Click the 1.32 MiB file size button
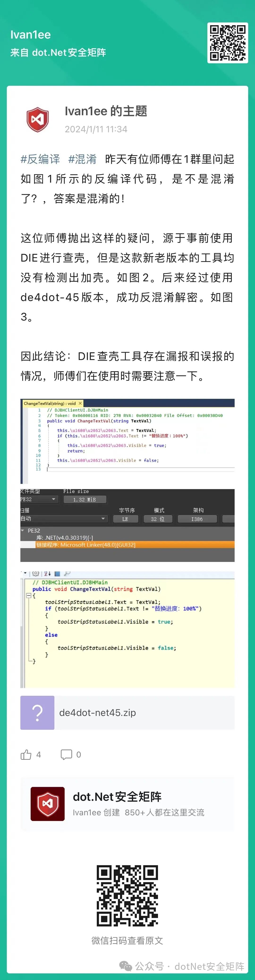Viewport: 255px width, 980px height. 85,500
